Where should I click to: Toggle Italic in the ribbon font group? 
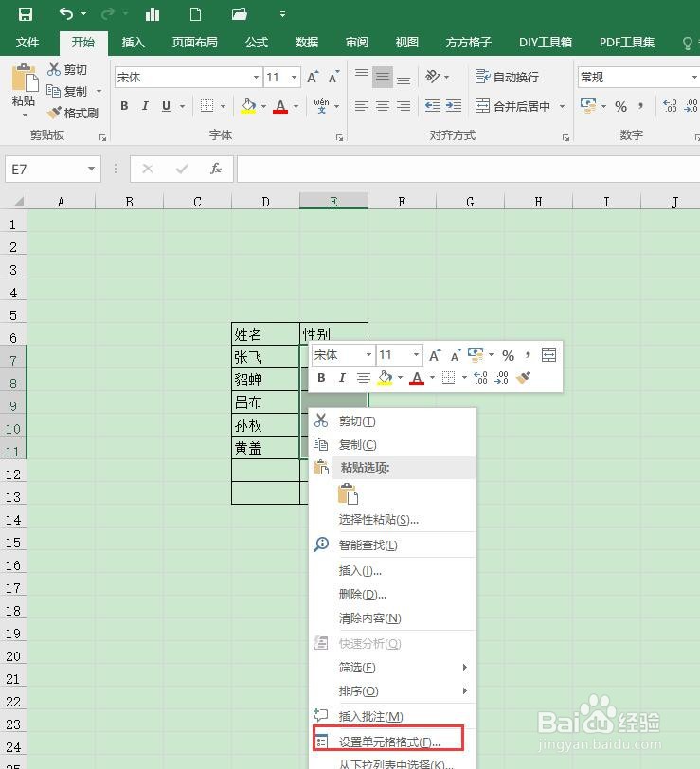(x=145, y=106)
